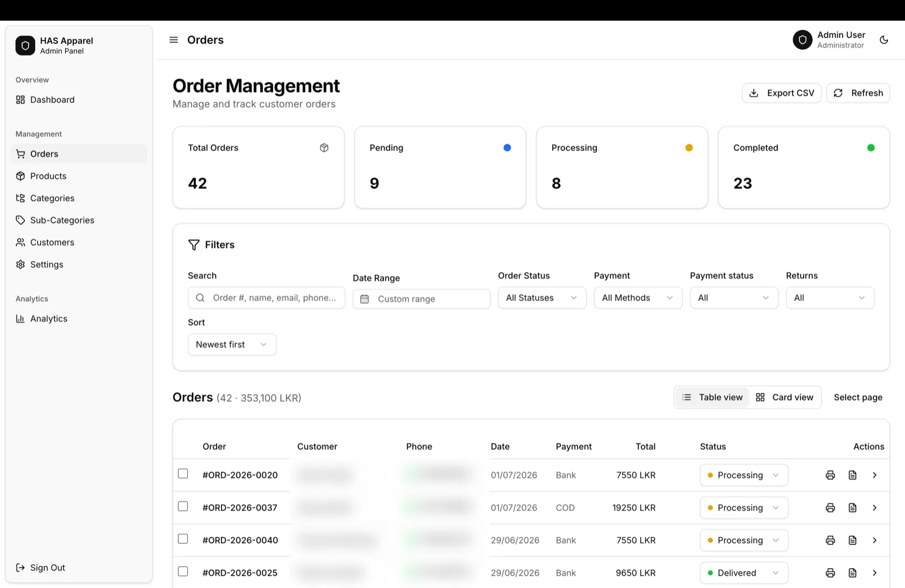Open Dashboard in the sidebar
Viewport: 905px width, 588px height.
pyautogui.click(x=79, y=100)
